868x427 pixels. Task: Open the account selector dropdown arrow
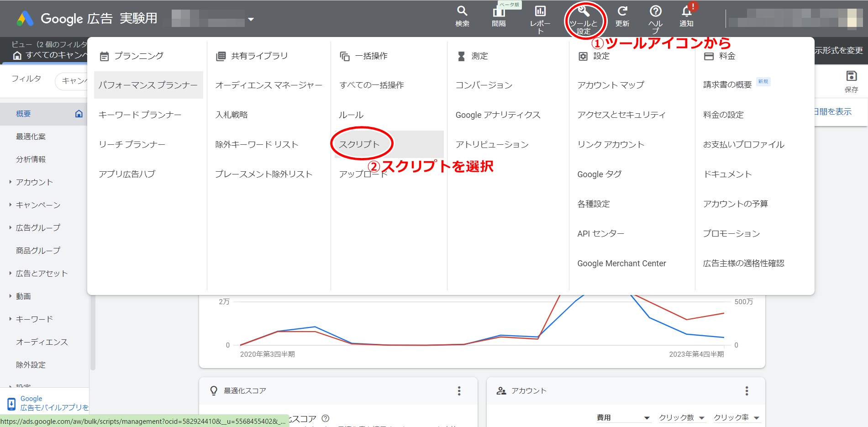pyautogui.click(x=250, y=19)
